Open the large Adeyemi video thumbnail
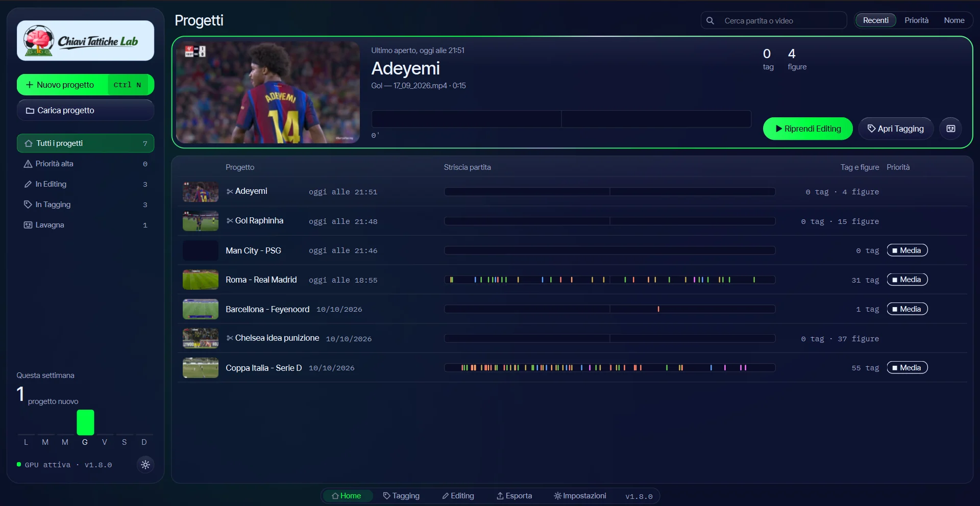This screenshot has height=506, width=980. (267, 92)
